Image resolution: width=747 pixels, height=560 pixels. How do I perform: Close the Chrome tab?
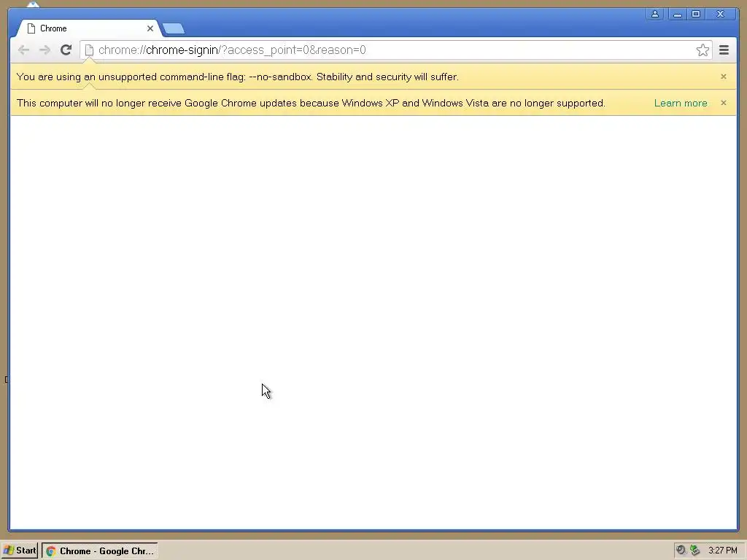tap(150, 28)
